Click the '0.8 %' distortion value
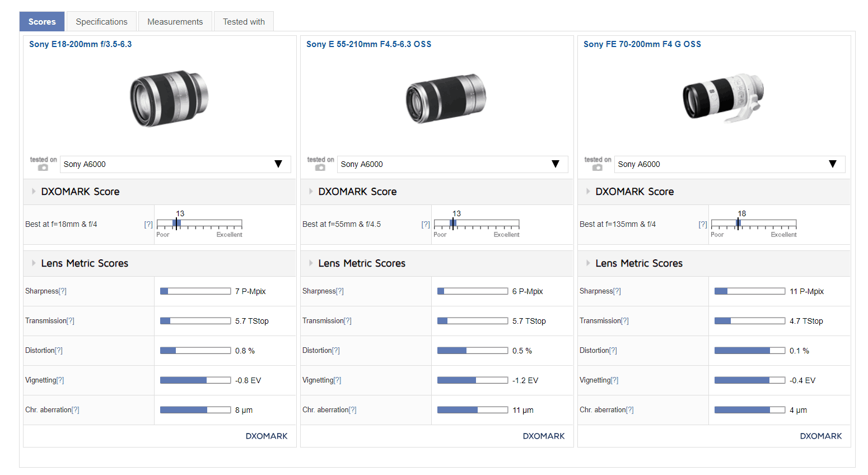 point(245,351)
